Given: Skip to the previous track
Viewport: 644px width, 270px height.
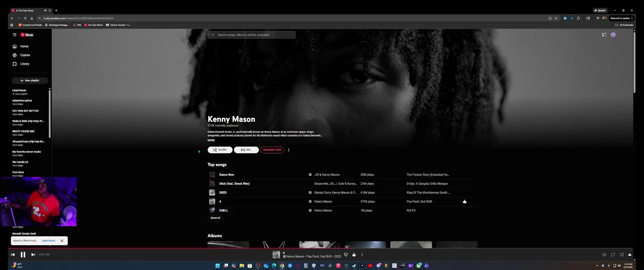Looking at the screenshot, I should click(13, 255).
